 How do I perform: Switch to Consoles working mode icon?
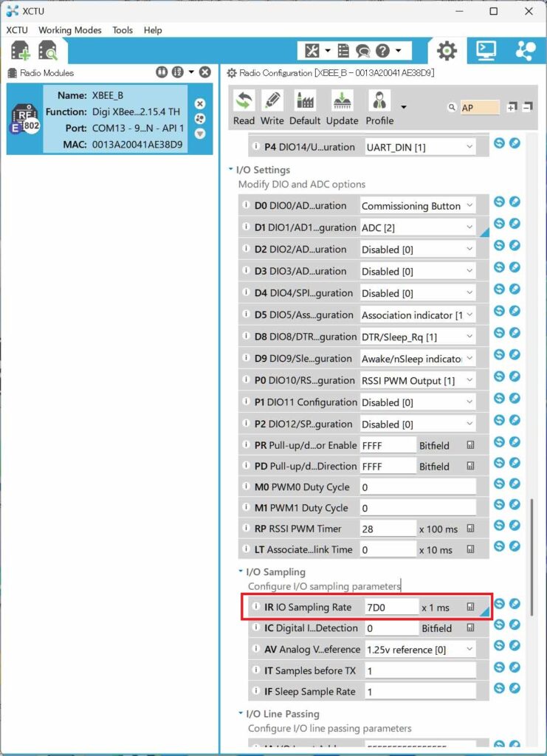(486, 50)
